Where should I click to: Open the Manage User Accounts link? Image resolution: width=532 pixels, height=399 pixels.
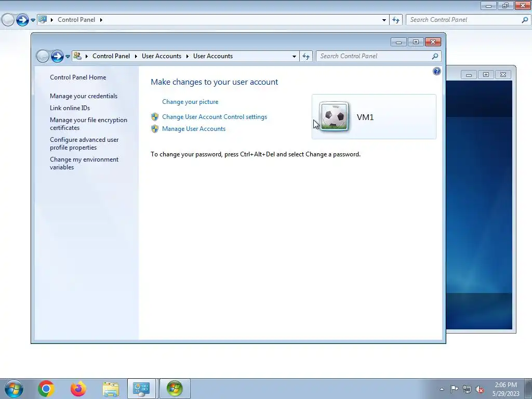pyautogui.click(x=194, y=129)
